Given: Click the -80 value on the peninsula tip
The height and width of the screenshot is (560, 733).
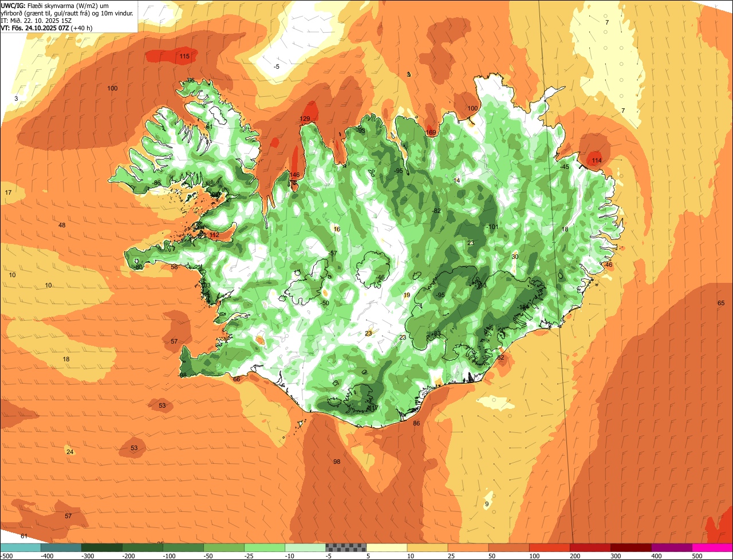Looking at the screenshot, I should pyautogui.click(x=137, y=267).
